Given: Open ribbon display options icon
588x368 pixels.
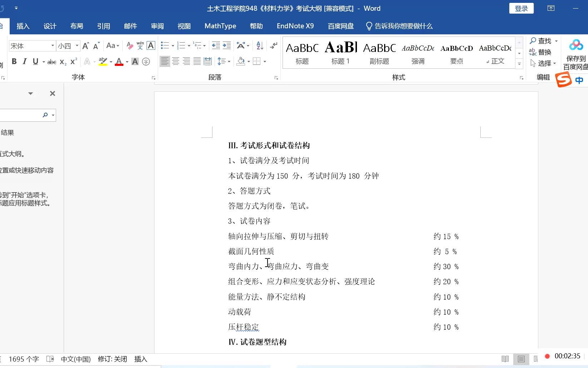Looking at the screenshot, I should (x=551, y=8).
